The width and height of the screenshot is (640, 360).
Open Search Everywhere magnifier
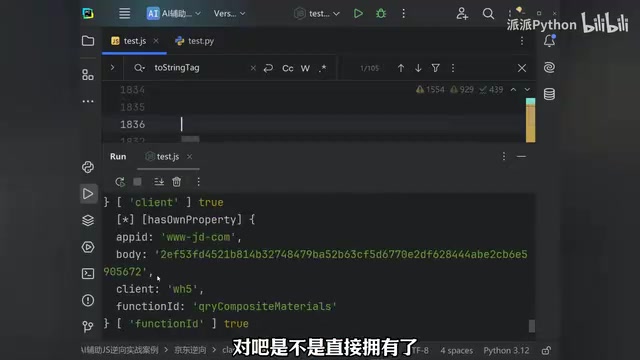[x=488, y=13]
